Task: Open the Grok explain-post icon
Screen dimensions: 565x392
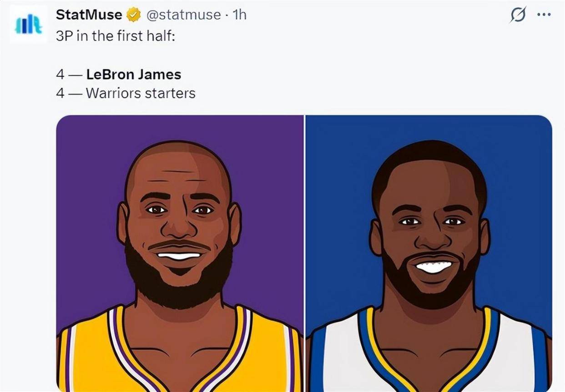Action: click(518, 15)
